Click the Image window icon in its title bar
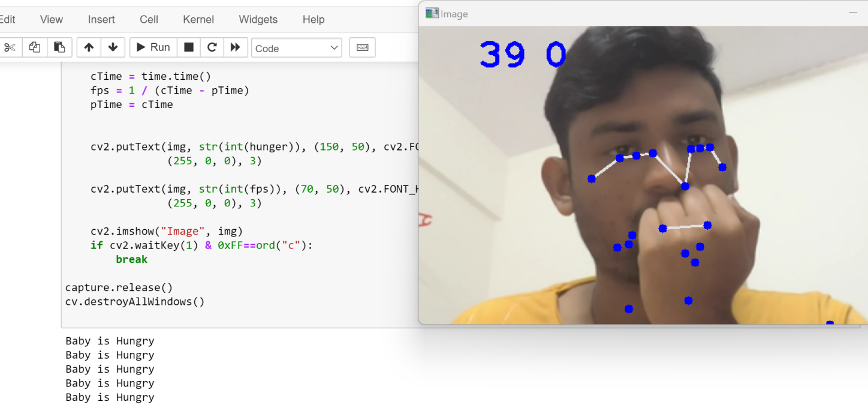The height and width of the screenshot is (408, 868). click(x=432, y=13)
